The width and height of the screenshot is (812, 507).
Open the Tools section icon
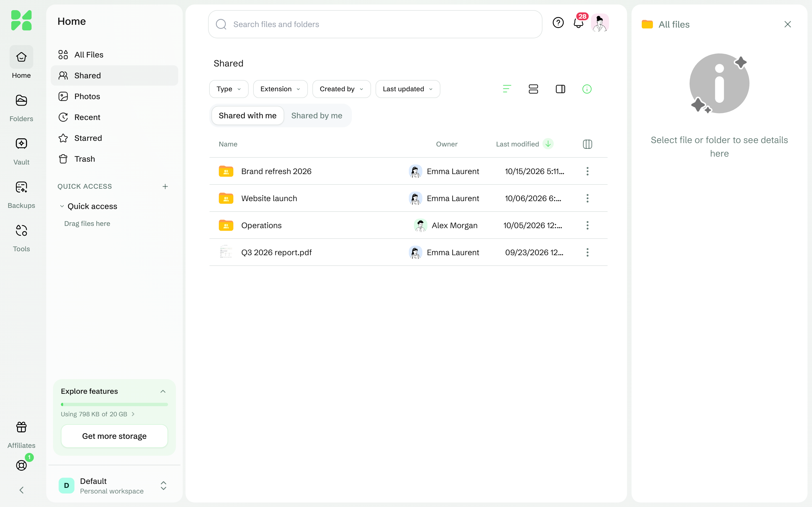click(21, 230)
